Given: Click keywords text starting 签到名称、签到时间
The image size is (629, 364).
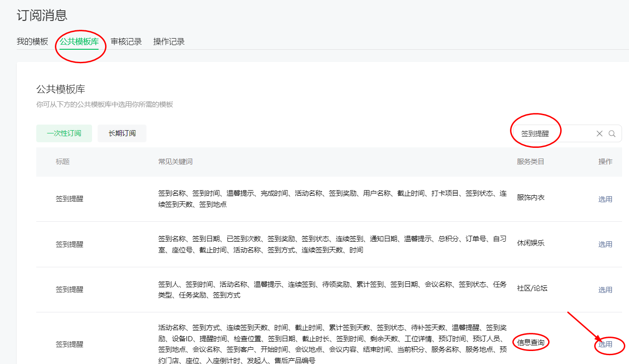Looking at the screenshot, I should 332,199.
